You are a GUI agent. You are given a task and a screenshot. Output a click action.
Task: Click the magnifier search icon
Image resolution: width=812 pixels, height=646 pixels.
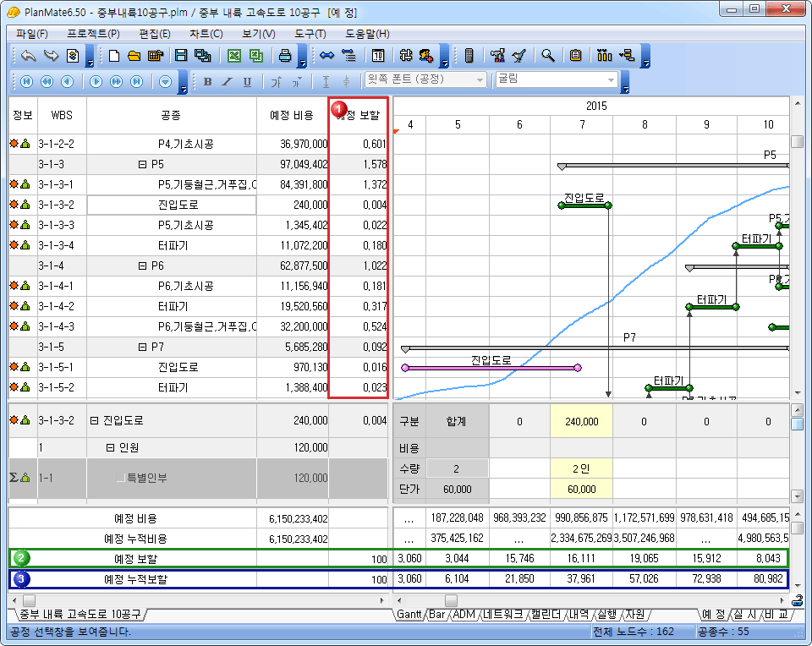coord(548,56)
